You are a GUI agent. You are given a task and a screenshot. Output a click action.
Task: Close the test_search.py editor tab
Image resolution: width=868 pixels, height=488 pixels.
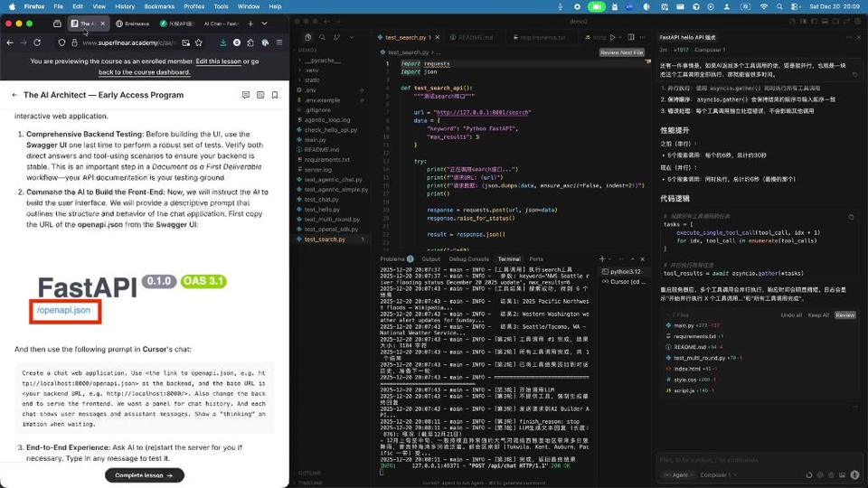438,37
